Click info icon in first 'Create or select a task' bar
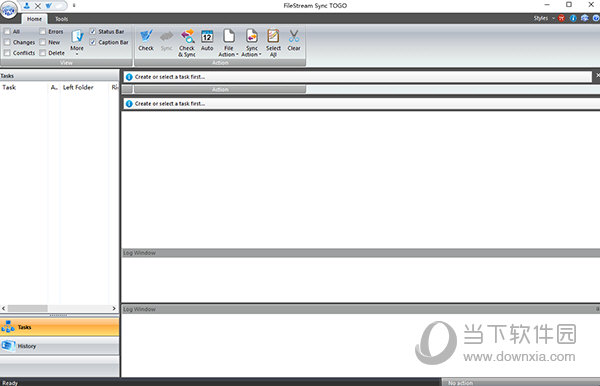 (129, 77)
